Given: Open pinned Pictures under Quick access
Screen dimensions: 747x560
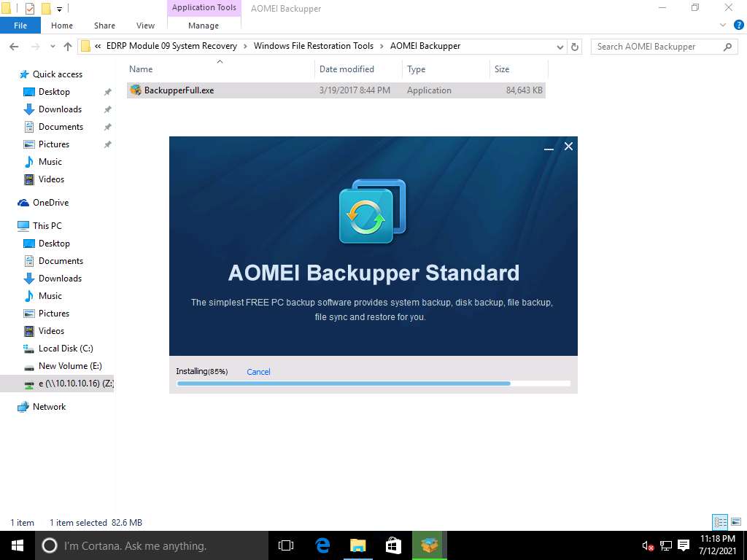Looking at the screenshot, I should [x=54, y=144].
